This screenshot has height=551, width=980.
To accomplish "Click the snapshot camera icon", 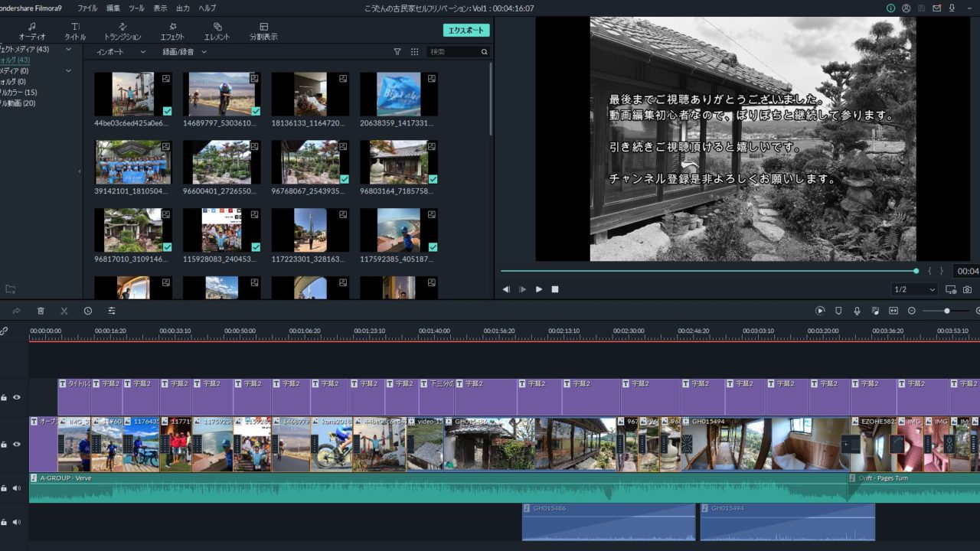I will coord(968,289).
